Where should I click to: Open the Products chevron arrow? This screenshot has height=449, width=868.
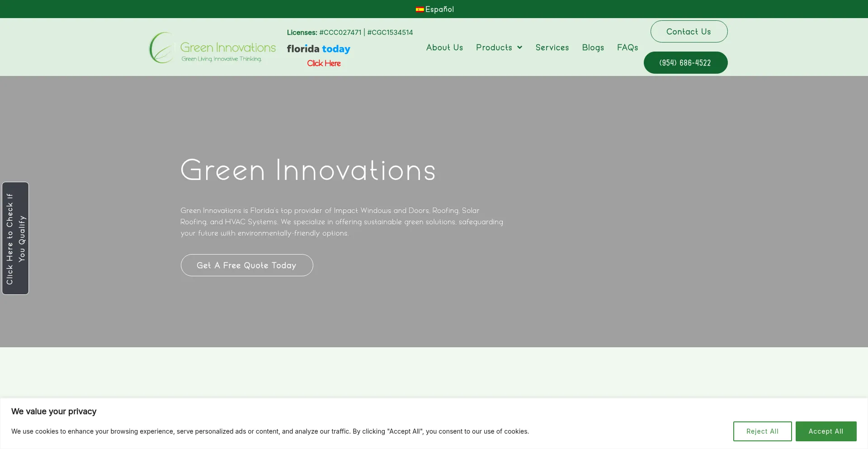pos(519,47)
